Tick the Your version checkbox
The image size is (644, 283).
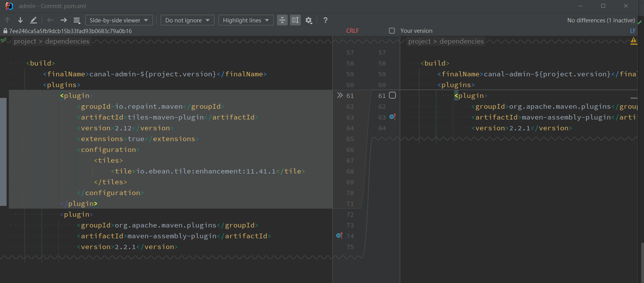pos(392,30)
